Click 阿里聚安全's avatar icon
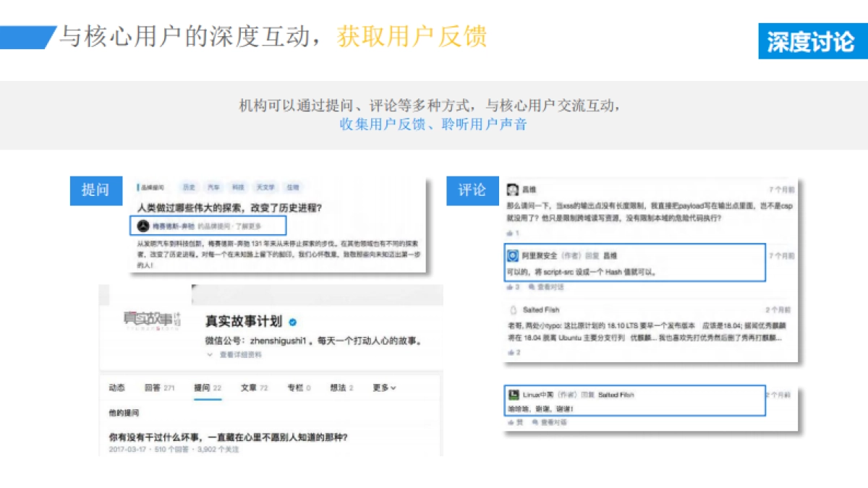 click(x=513, y=254)
